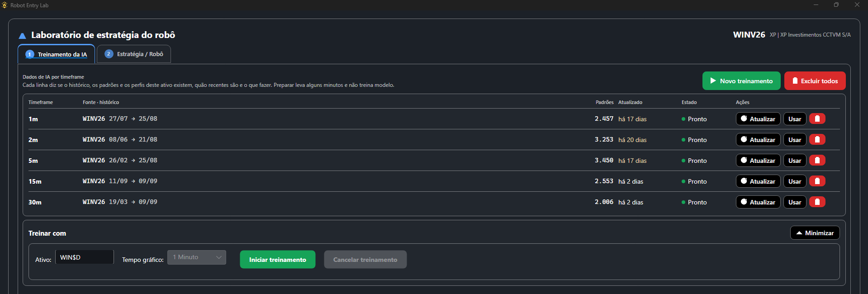
Task: Click the Robot Entry Lab app icon
Action: (x=5, y=5)
